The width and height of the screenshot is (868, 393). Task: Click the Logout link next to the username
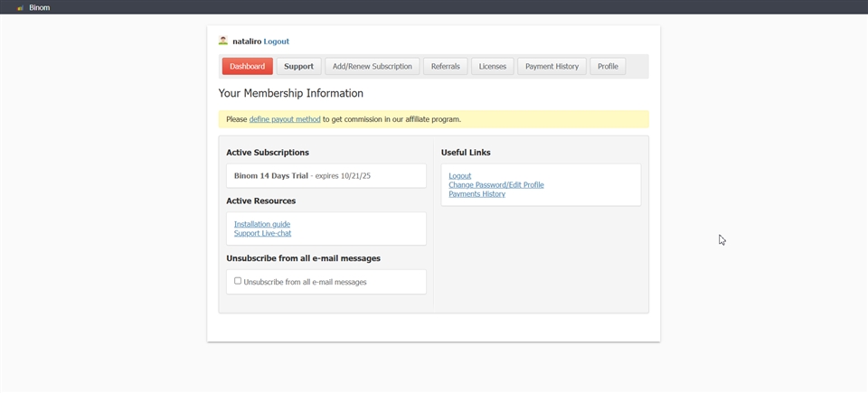pyautogui.click(x=276, y=42)
